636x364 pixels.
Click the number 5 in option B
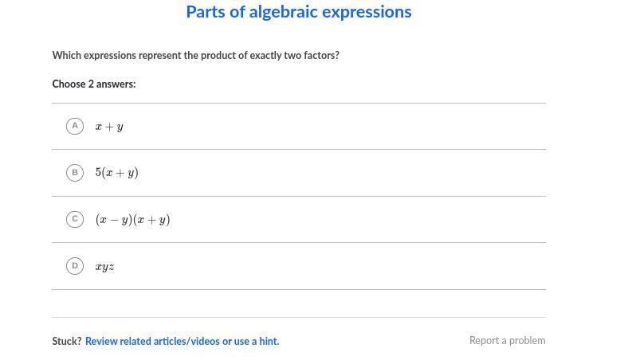[x=98, y=173]
